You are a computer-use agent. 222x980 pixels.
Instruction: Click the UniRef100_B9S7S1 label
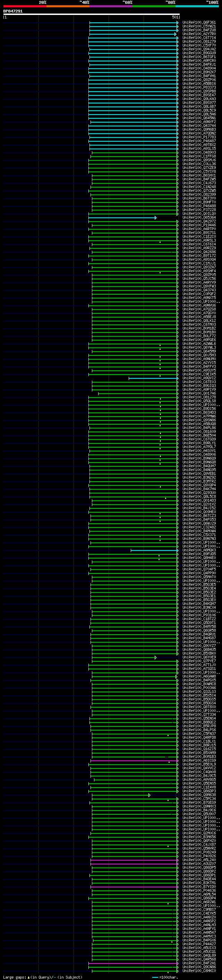click(x=199, y=233)
